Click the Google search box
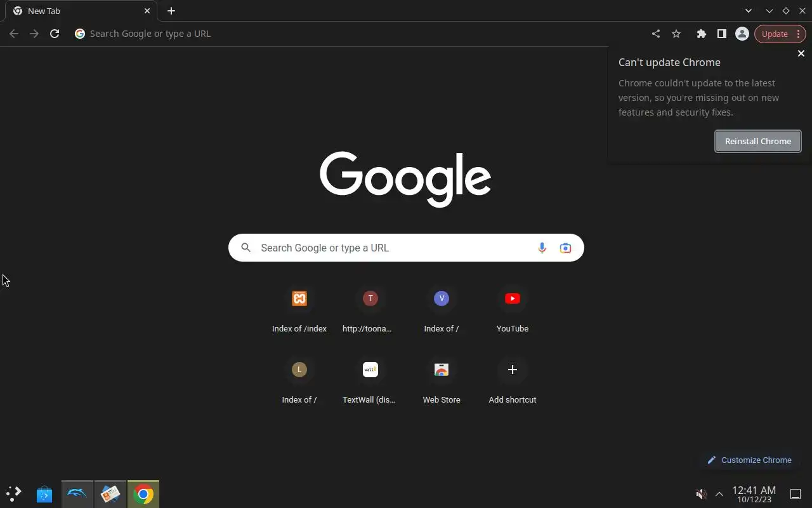 click(x=406, y=248)
